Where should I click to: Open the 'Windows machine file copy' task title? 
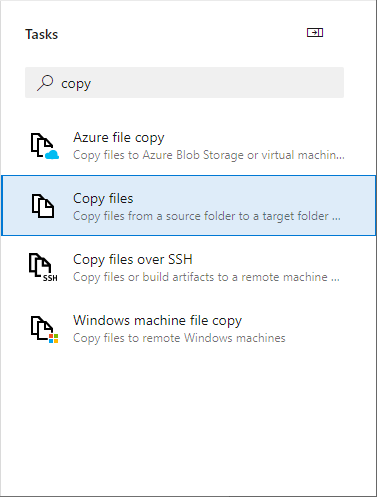157,321
